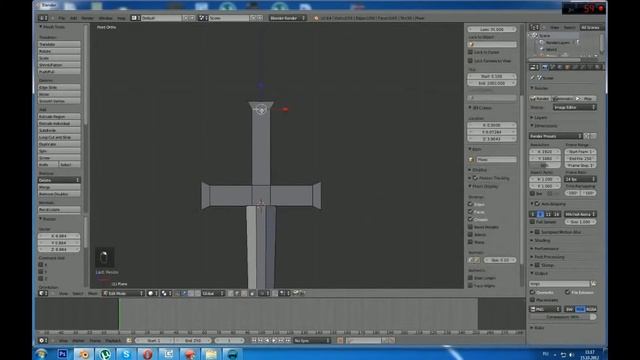The width and height of the screenshot is (640, 360).
Task: Open the Global transform orientation dropdown
Action: (213, 293)
